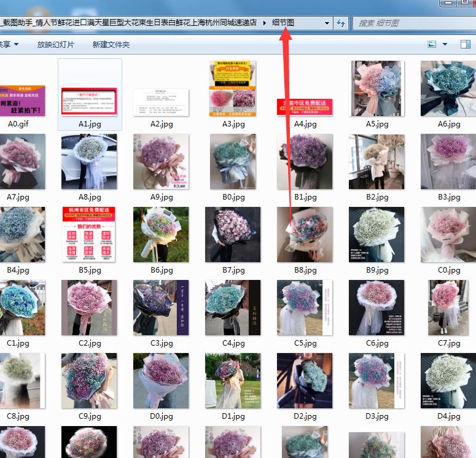Click the refresh button beside the address bar
The image size is (476, 458).
[x=341, y=23]
